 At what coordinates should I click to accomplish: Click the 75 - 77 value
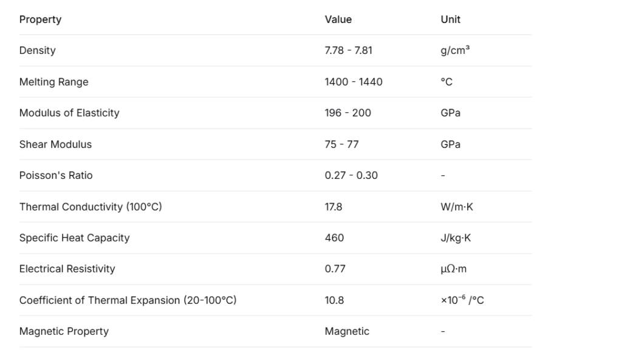tap(341, 144)
